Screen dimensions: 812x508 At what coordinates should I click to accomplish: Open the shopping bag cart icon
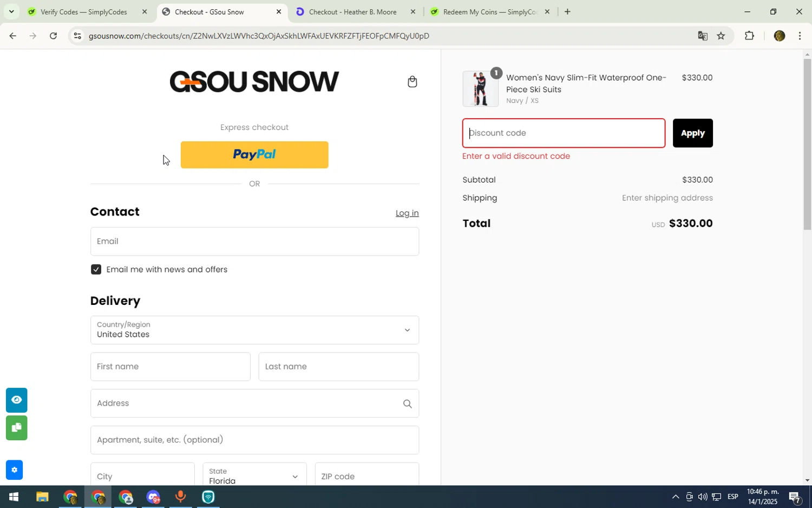point(412,82)
